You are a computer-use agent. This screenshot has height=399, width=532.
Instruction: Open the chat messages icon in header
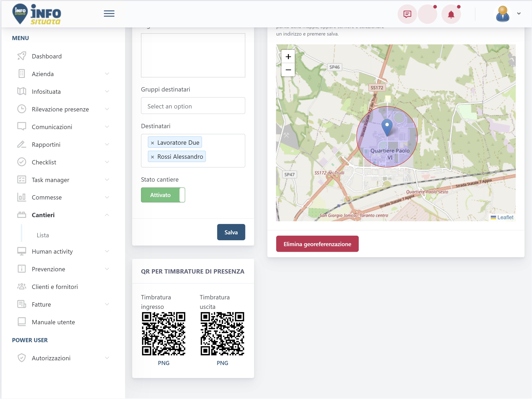point(407,14)
